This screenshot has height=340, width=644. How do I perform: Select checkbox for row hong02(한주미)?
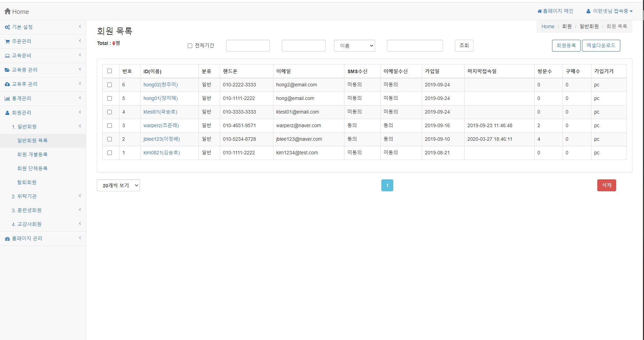point(109,85)
